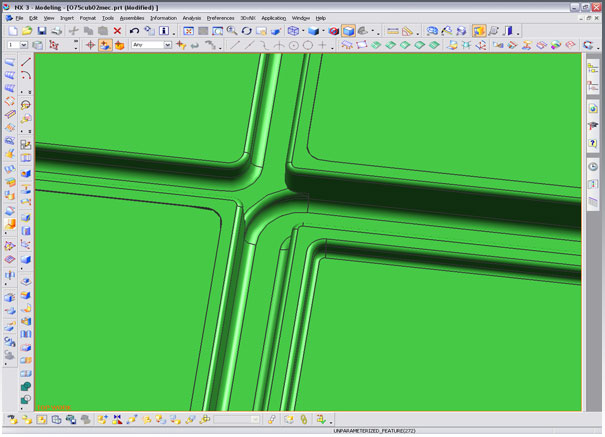Toggle the highlighted Modeling application icon
The height and width of the screenshot is (437, 605).
[479, 31]
